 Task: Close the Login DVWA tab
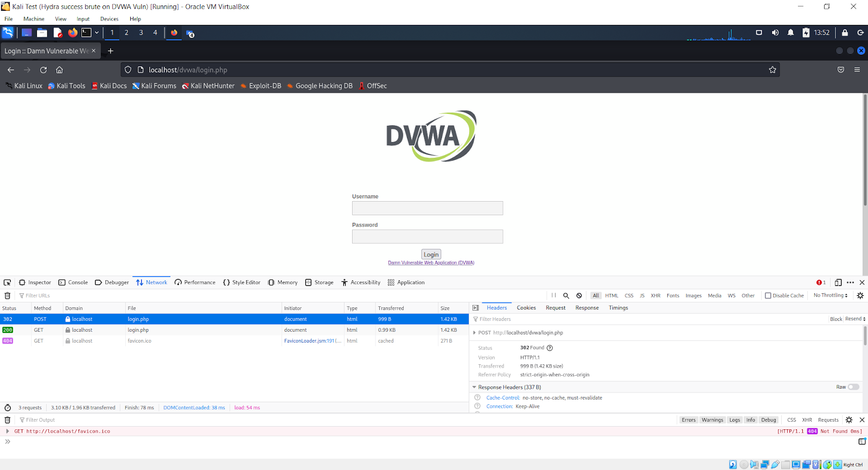tap(93, 50)
